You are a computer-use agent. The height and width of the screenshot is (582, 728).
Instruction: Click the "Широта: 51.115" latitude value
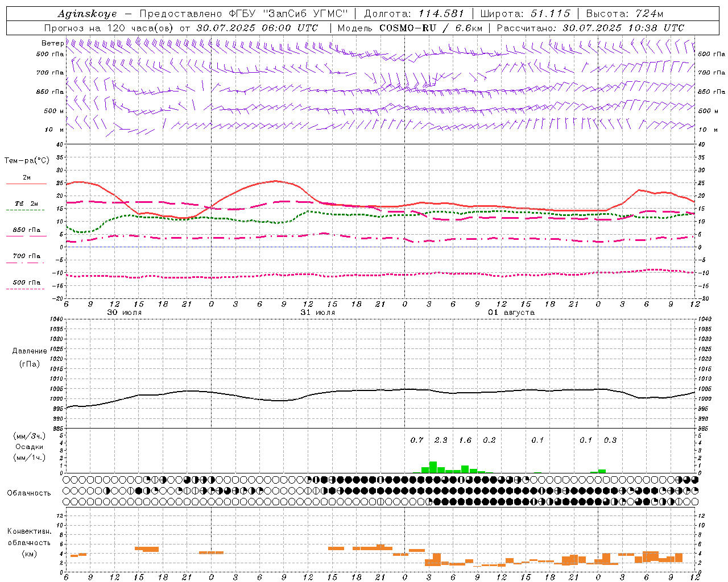click(525, 14)
